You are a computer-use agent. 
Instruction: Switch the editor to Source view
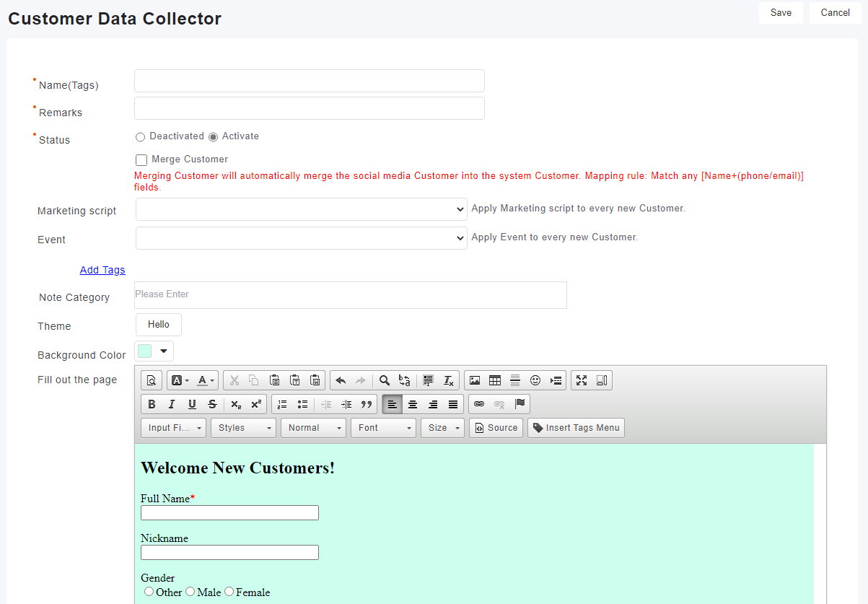point(496,428)
